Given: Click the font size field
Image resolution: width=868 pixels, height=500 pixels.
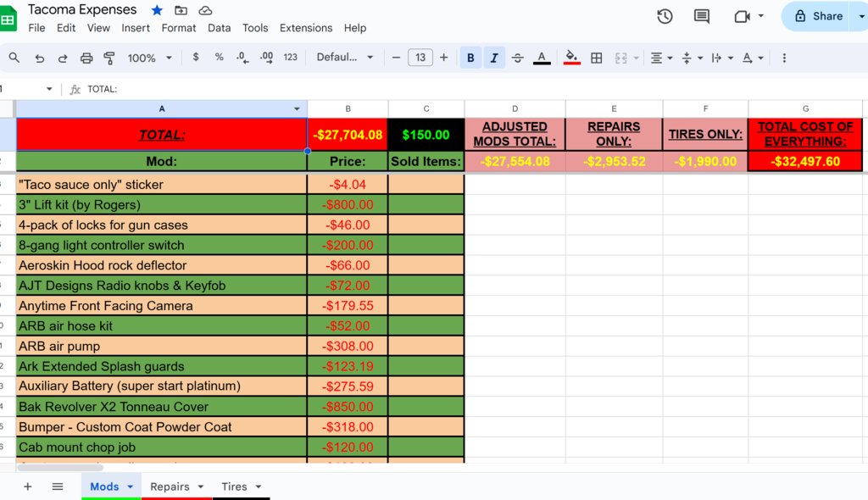Looking at the screenshot, I should pyautogui.click(x=420, y=58).
